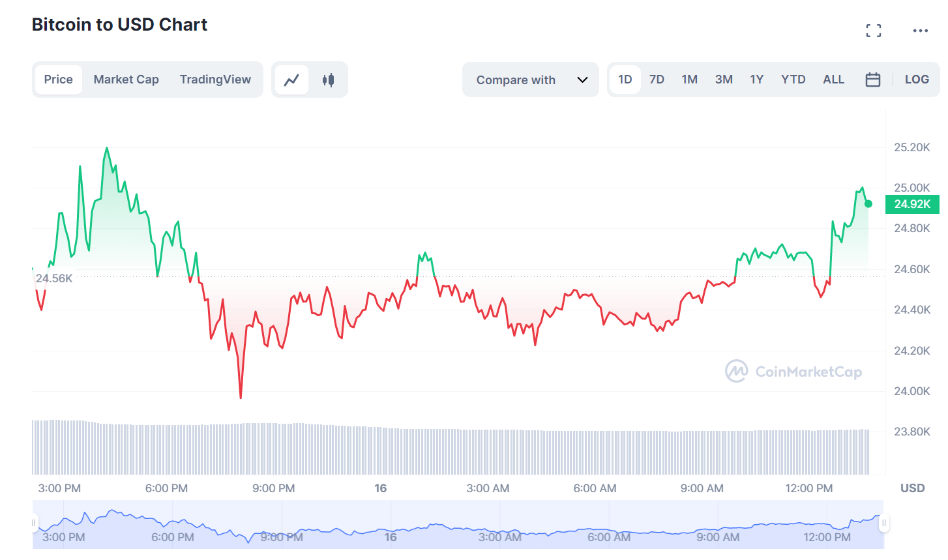This screenshot has height=560, width=948.
Task: Switch to the Market Cap tab
Action: click(126, 80)
